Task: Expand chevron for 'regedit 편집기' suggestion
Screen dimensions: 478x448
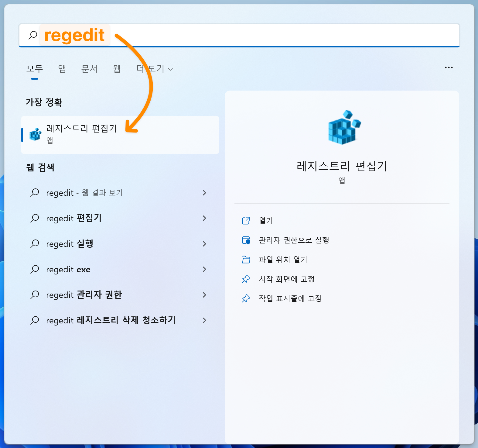Action: pyautogui.click(x=204, y=218)
